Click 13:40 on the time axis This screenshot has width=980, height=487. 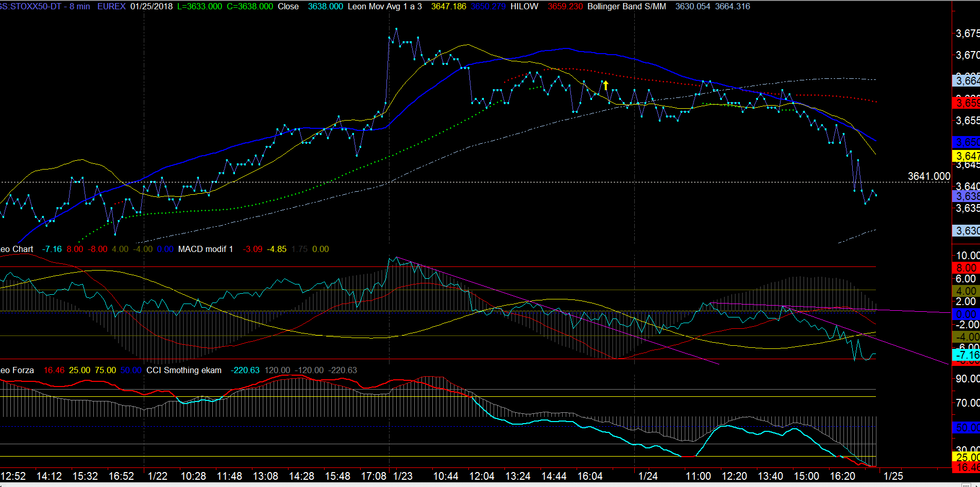click(770, 476)
